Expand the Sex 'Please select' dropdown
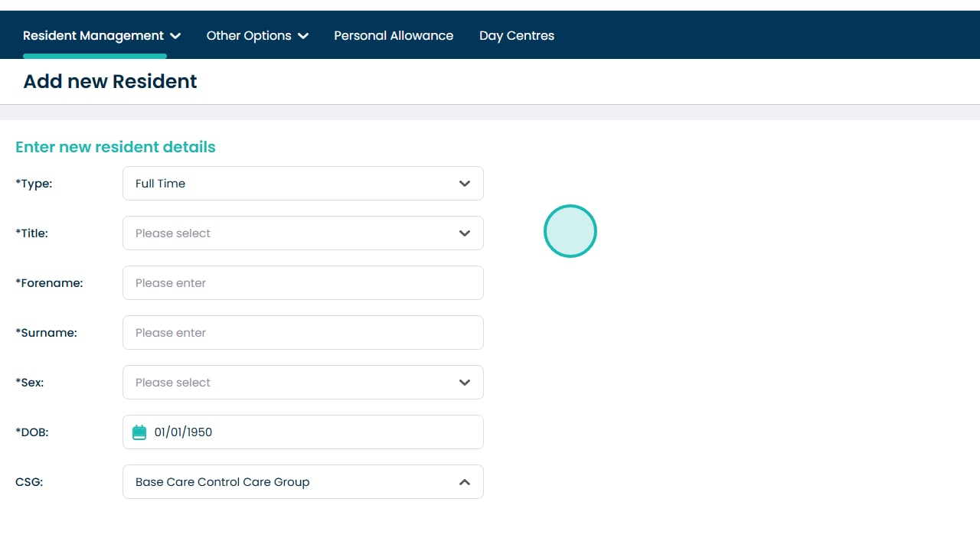 [x=291, y=383]
